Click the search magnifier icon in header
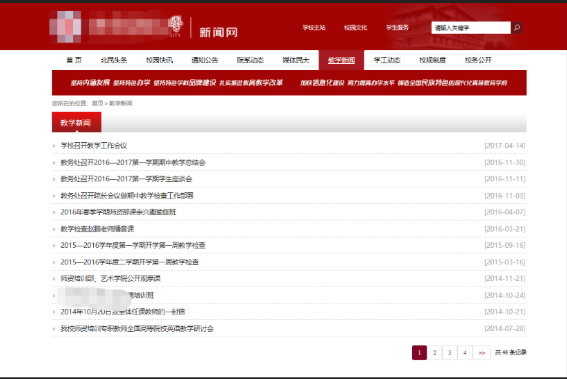The image size is (567, 379). [517, 27]
